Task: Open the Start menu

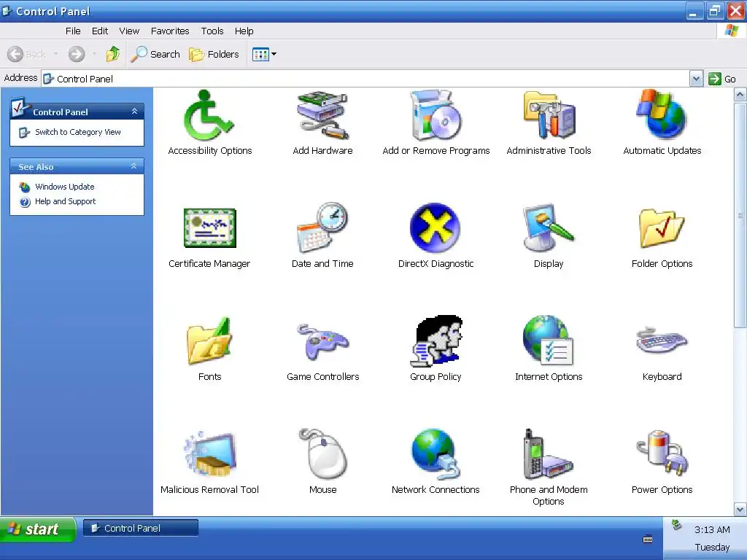Action: [38, 529]
